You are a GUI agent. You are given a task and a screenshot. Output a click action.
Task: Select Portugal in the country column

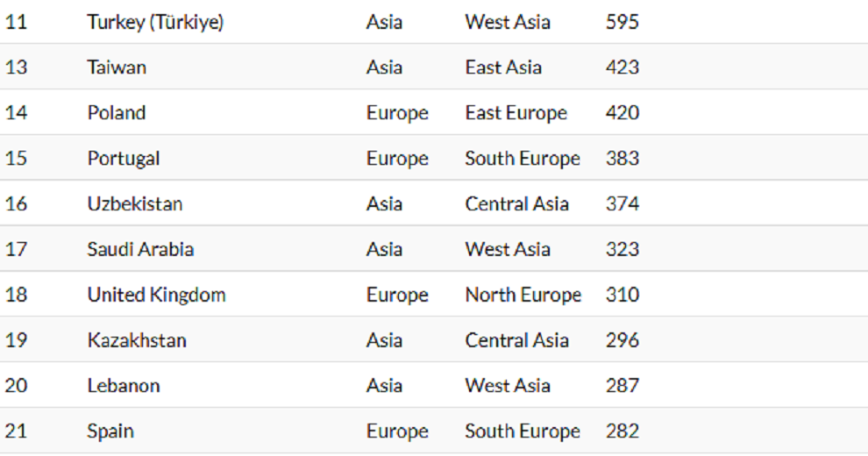[x=124, y=159]
